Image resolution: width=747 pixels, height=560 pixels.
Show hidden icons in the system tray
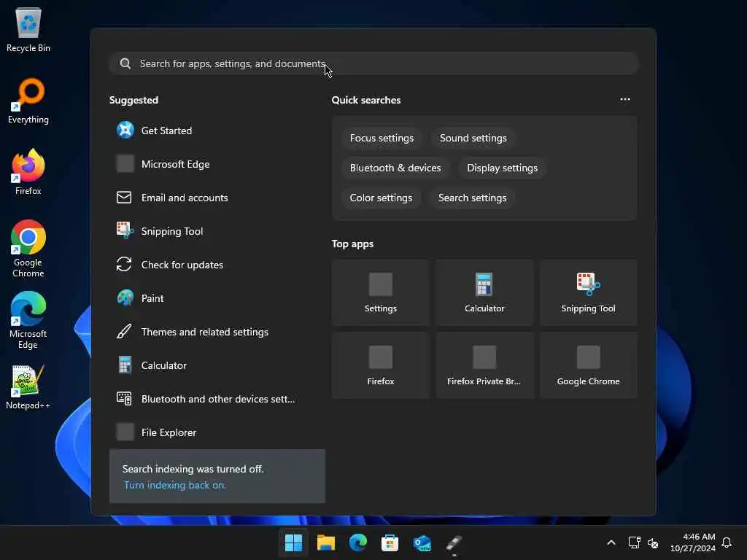[x=611, y=542]
